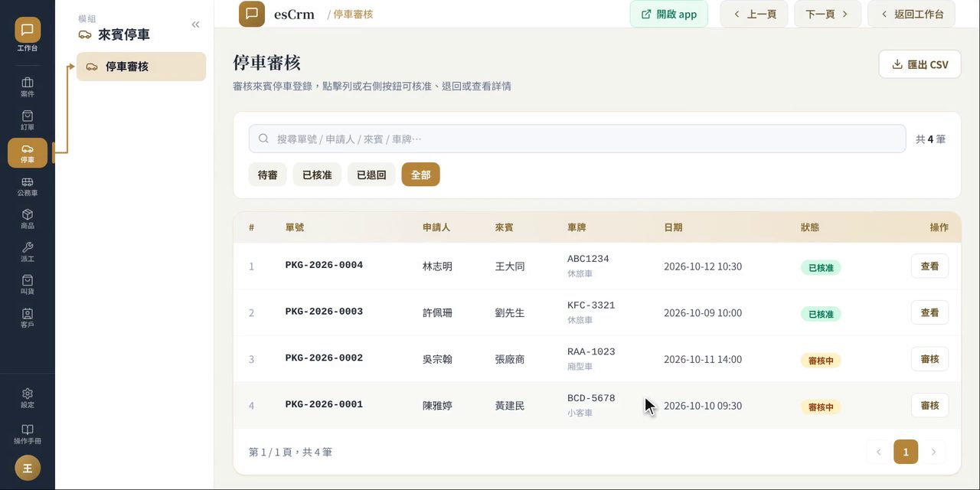
Task: Click 查看 for PKG-2026-0003
Action: pos(929,312)
